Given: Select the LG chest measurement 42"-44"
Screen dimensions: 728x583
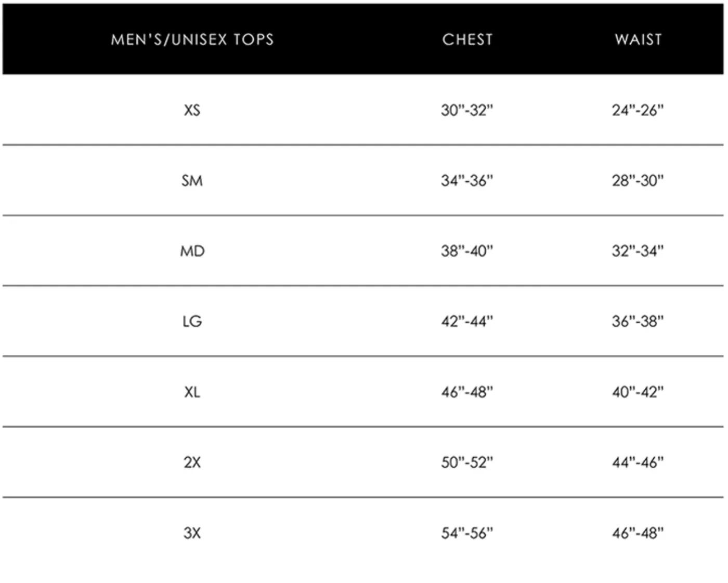Looking at the screenshot, I should click(467, 322).
